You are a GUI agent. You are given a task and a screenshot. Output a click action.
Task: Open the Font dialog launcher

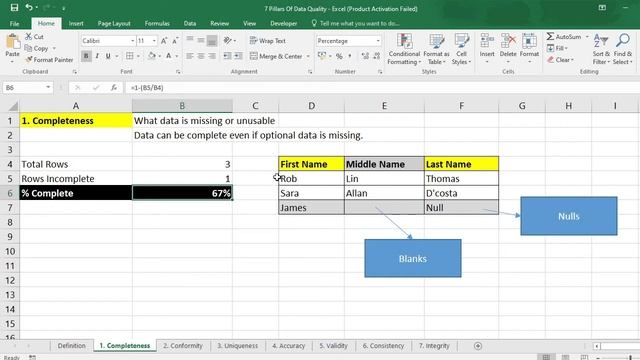coord(178,72)
